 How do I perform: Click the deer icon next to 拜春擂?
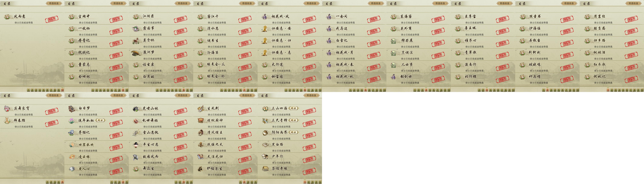(x=7, y=120)
